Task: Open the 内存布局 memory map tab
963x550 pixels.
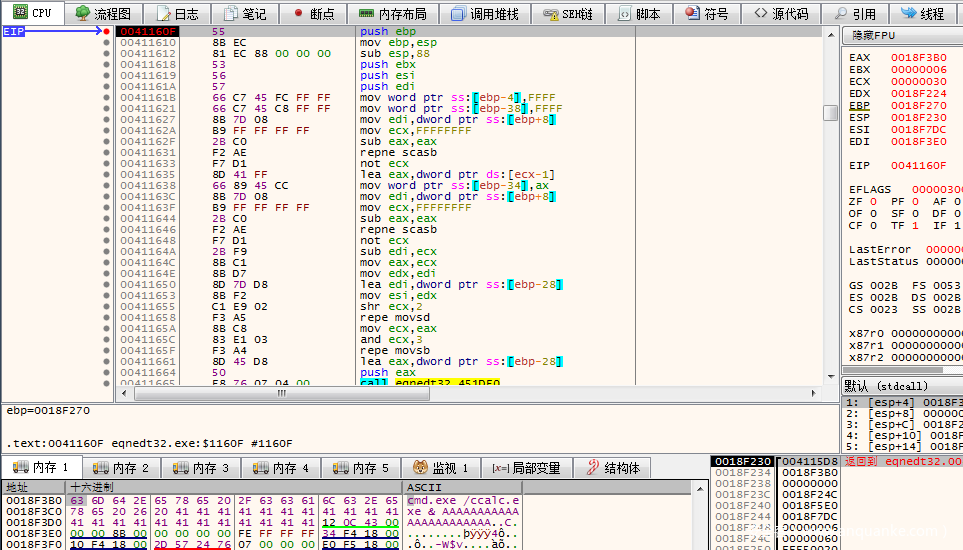Action: pyautogui.click(x=392, y=14)
